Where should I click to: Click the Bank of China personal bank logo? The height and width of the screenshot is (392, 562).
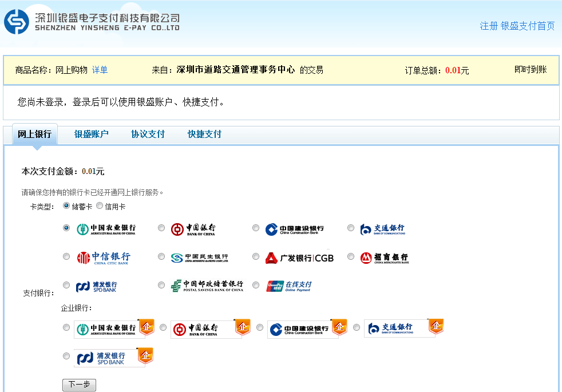pyautogui.click(x=193, y=229)
